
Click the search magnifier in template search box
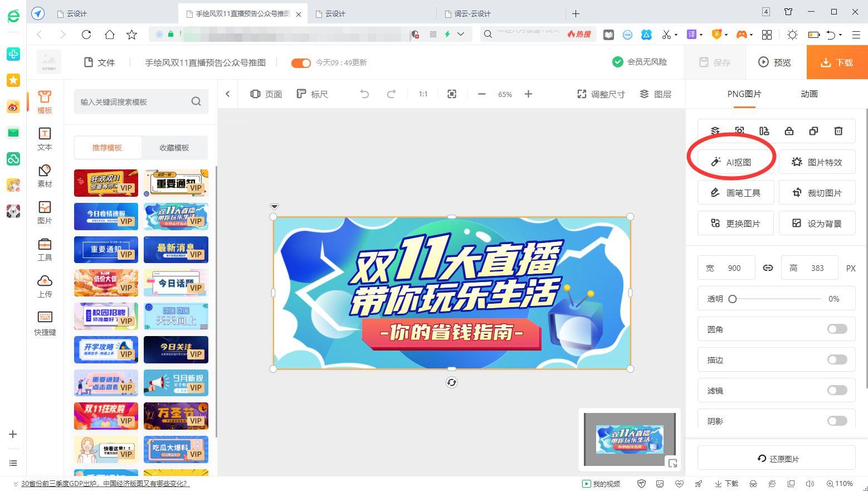pyautogui.click(x=196, y=101)
